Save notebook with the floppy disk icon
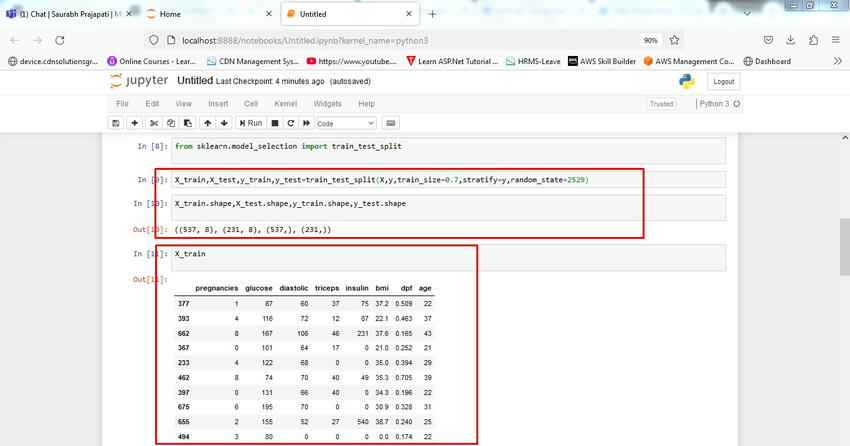Screen dimensions: 850x446 click(x=115, y=123)
